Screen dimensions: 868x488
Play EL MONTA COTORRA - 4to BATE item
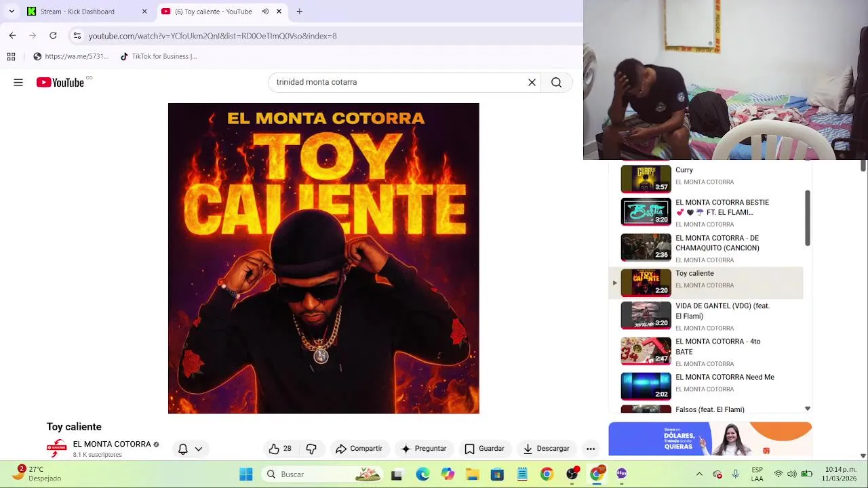(706, 352)
